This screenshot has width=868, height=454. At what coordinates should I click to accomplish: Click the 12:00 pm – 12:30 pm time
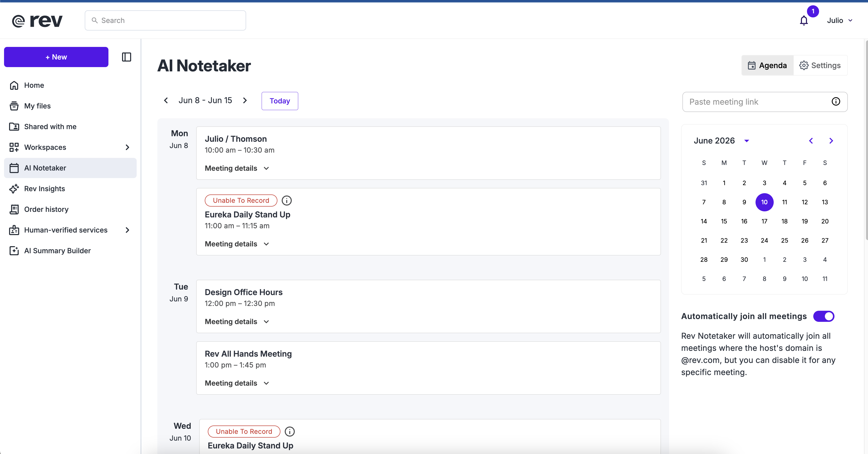[240, 303]
